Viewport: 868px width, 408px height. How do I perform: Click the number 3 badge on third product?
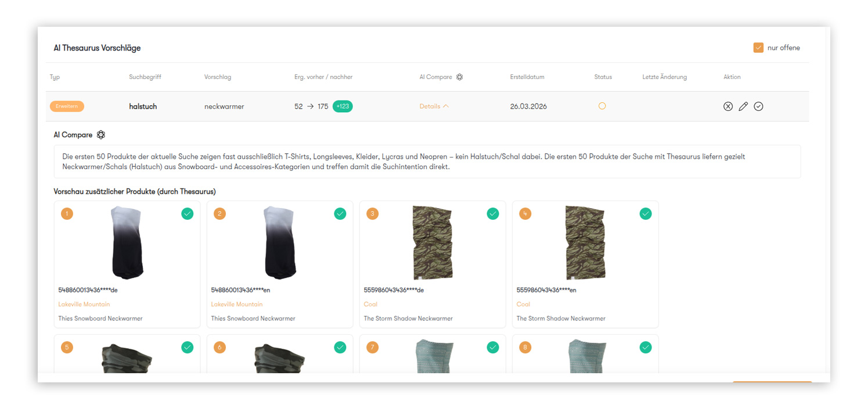click(x=372, y=214)
